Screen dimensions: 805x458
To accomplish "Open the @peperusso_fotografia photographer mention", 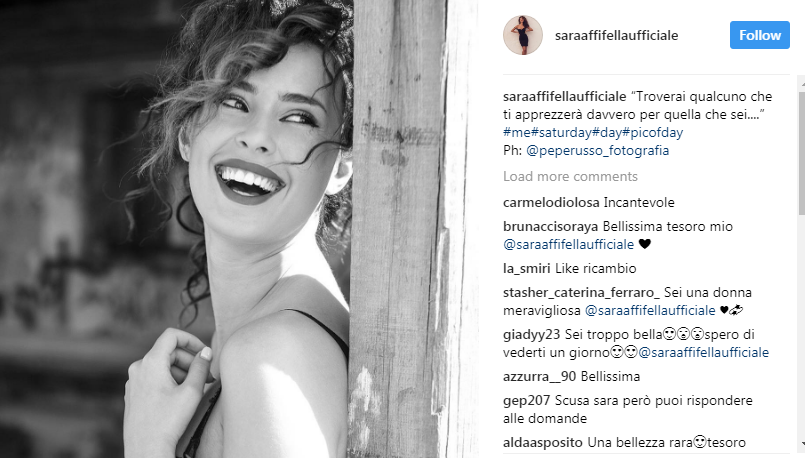I will (x=598, y=150).
